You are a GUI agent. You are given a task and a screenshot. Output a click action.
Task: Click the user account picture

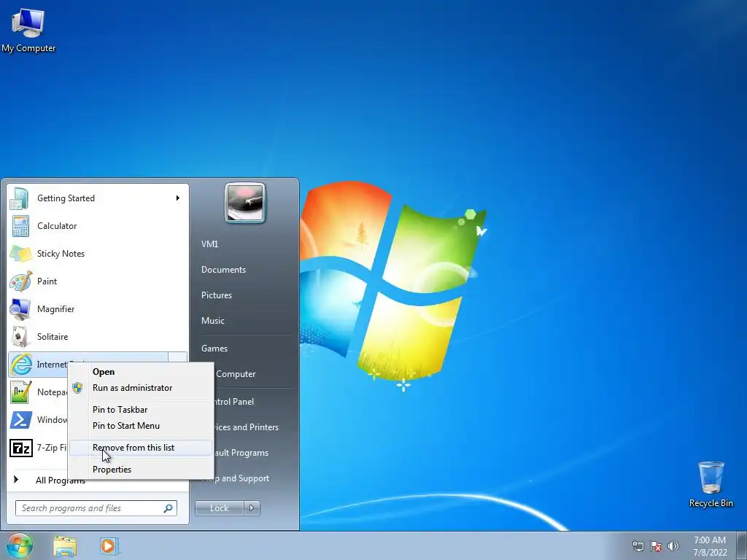pos(245,203)
